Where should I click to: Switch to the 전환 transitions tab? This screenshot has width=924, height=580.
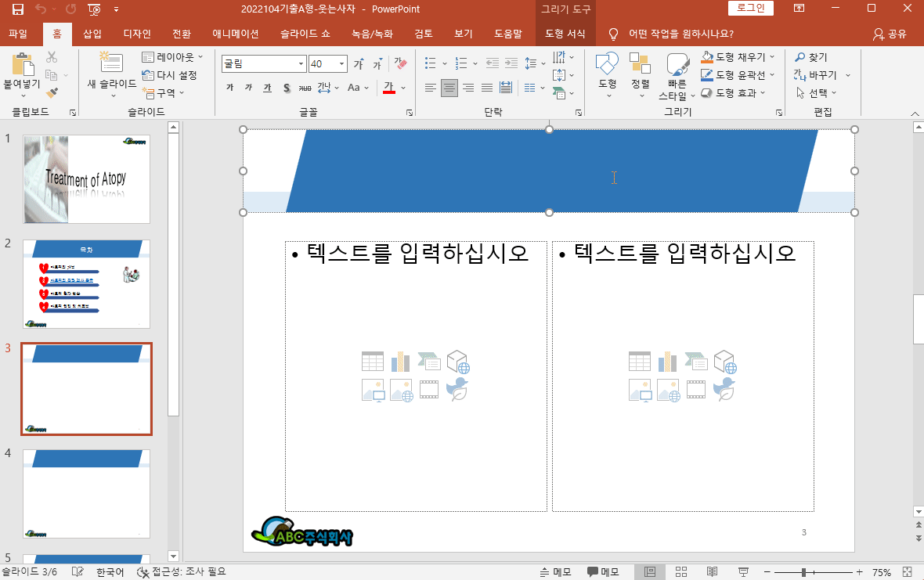pos(182,34)
